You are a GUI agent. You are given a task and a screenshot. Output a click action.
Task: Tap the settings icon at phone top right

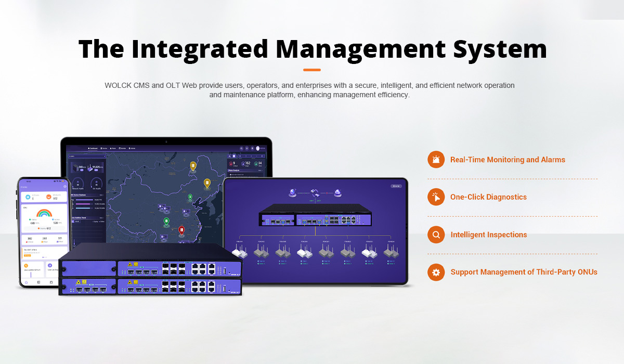[65, 186]
